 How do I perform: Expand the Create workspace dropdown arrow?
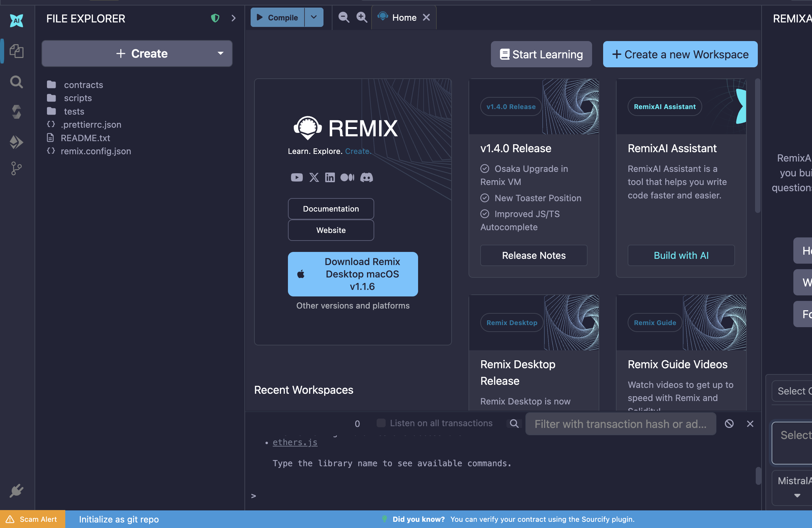click(221, 53)
